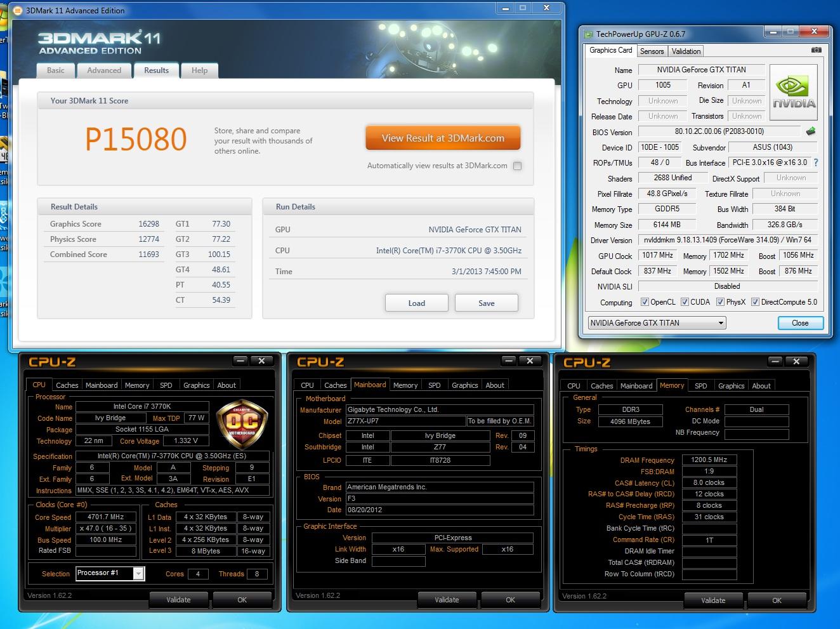Close the CPU-Z Memory window with X
This screenshot has height=629, width=840.
(x=797, y=361)
